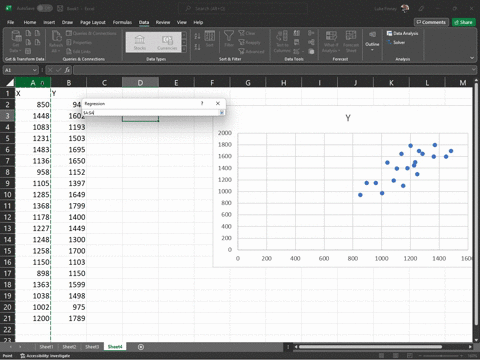Click Reapply filter in Sort & Filter
480x360 pixels.
249,42
